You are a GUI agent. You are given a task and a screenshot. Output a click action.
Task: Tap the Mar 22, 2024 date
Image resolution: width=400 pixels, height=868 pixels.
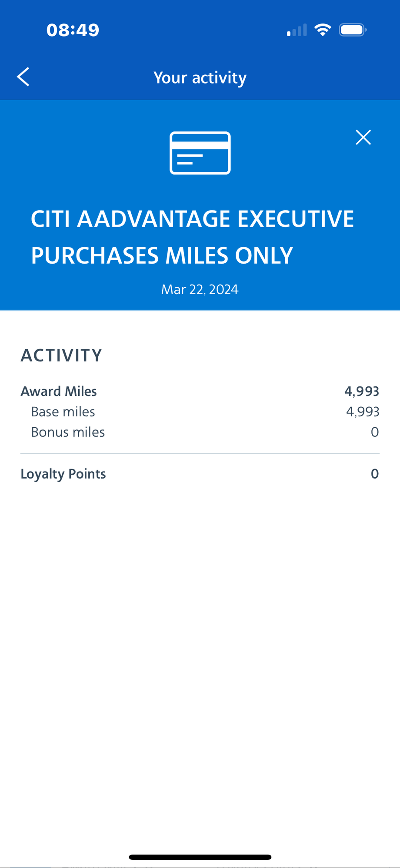tap(200, 289)
